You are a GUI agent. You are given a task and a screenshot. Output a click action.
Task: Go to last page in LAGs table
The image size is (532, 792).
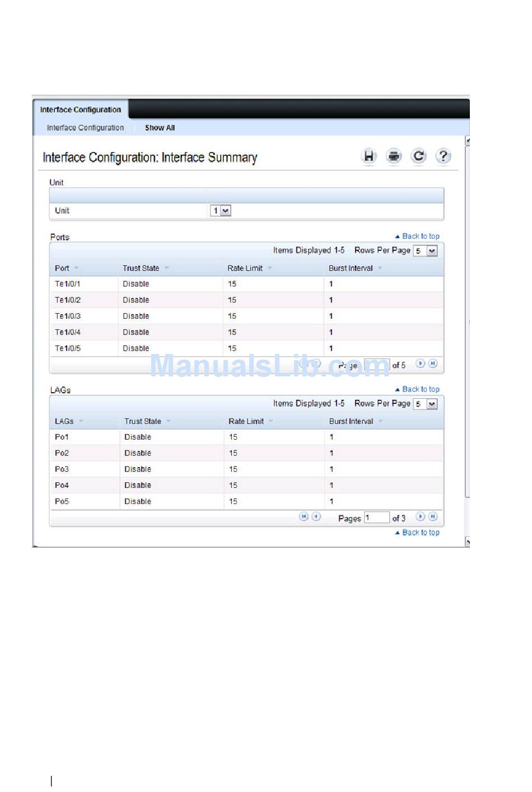point(433,516)
